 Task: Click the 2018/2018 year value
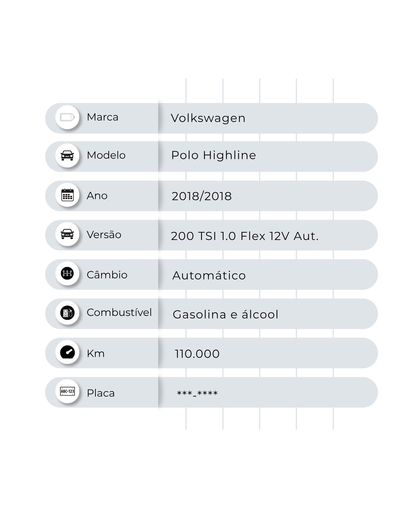(x=202, y=196)
